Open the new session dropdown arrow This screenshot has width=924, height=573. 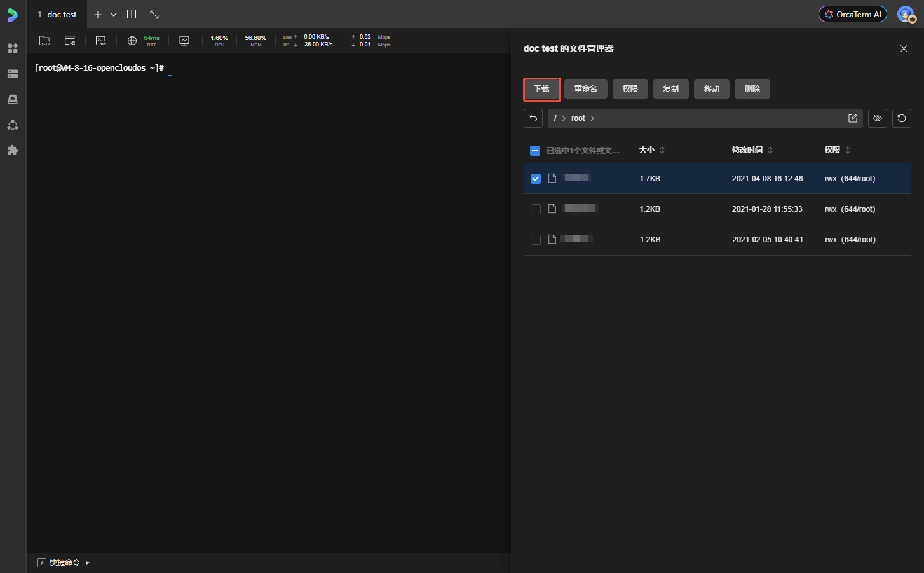pyautogui.click(x=114, y=15)
